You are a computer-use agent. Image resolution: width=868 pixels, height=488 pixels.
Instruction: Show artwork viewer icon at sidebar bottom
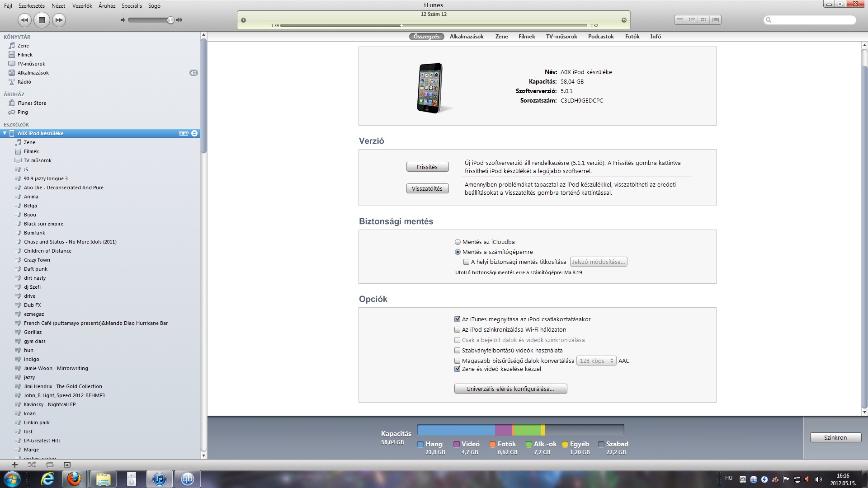[x=67, y=465]
